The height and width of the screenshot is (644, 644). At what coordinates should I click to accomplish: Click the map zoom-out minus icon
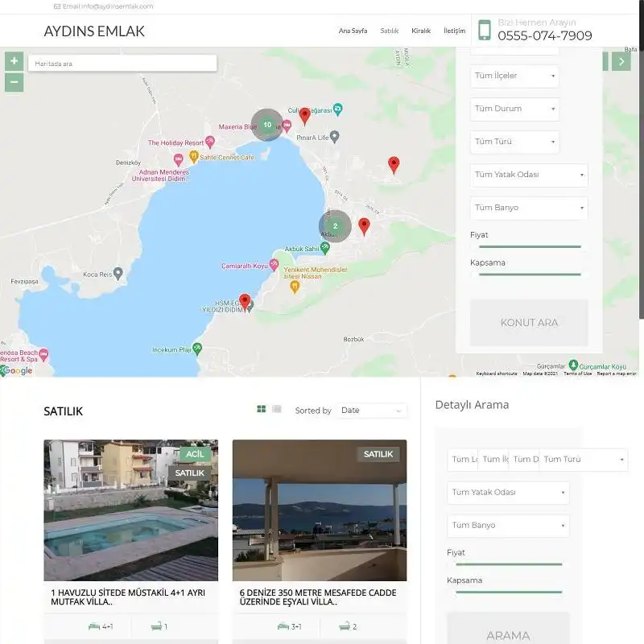14,81
